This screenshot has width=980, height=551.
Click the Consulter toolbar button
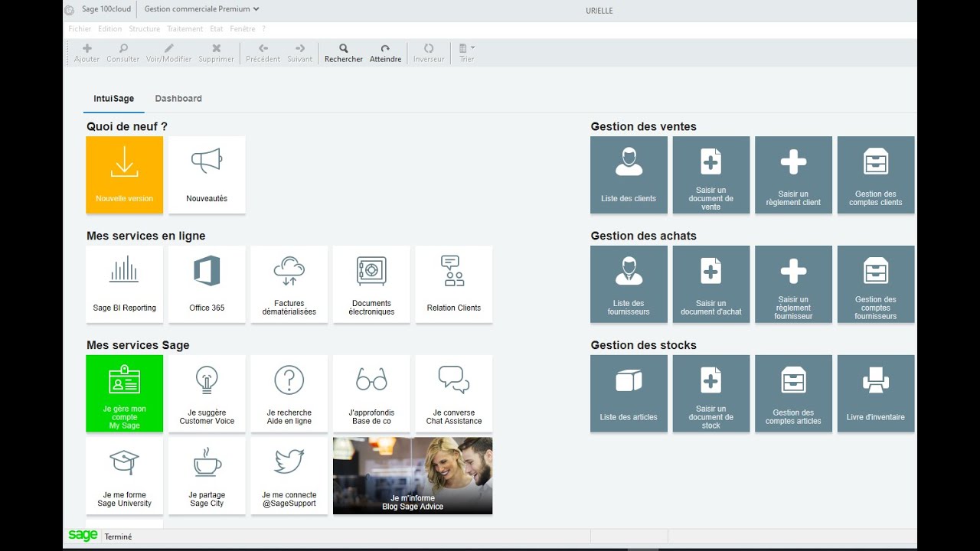coord(123,53)
